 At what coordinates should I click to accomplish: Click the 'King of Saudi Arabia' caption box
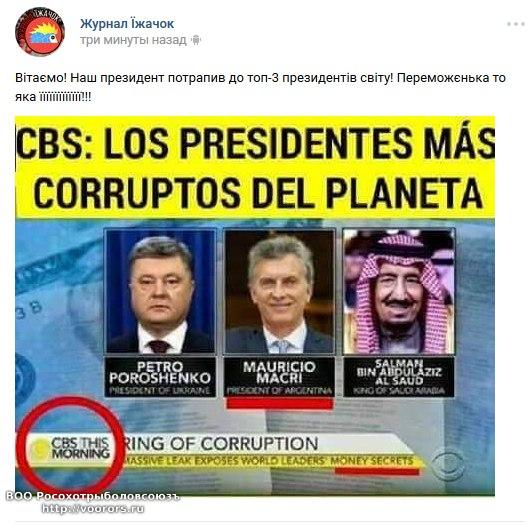(x=399, y=377)
